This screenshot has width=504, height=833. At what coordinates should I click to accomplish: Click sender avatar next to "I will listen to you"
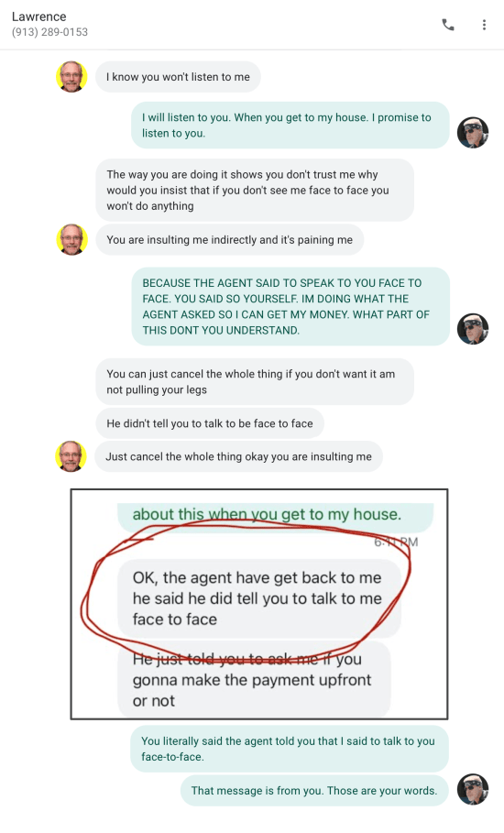pos(473,132)
